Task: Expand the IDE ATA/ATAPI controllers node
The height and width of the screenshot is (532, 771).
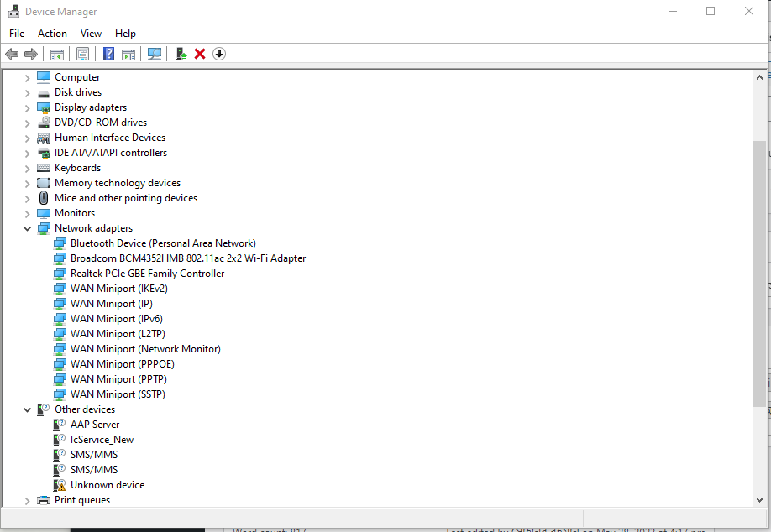Action: (x=27, y=154)
